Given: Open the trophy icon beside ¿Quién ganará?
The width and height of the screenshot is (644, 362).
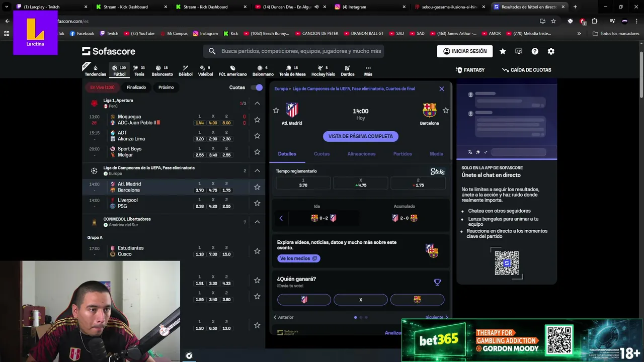Looking at the screenshot, I should [x=437, y=282].
